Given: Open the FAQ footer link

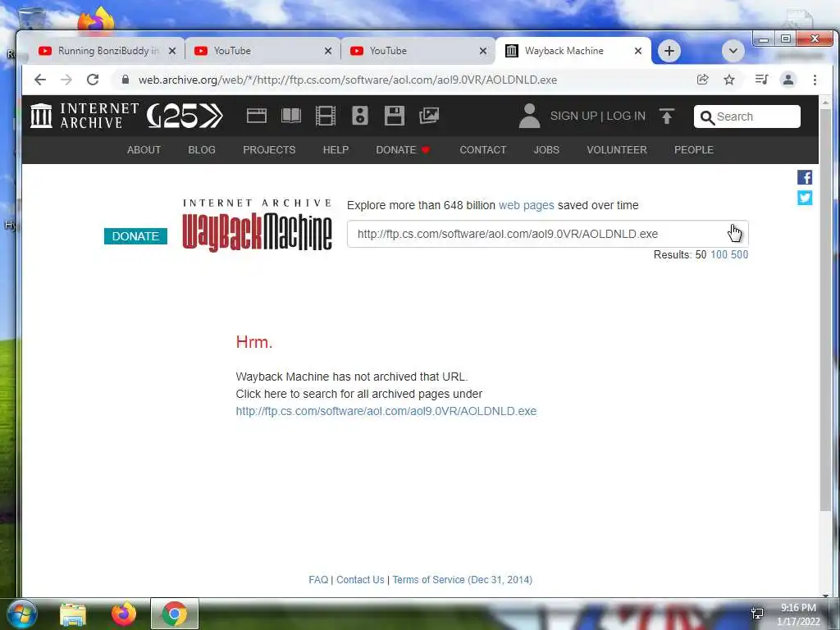Looking at the screenshot, I should [318, 580].
